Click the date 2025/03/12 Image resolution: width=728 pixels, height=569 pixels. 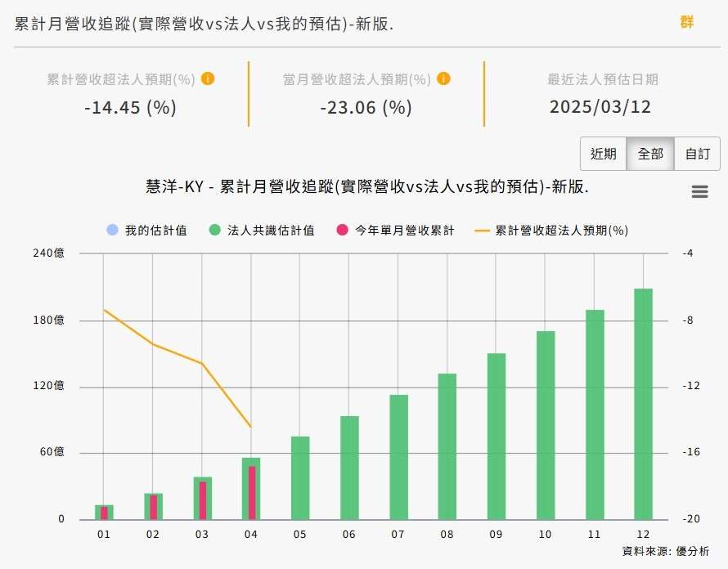tap(600, 107)
